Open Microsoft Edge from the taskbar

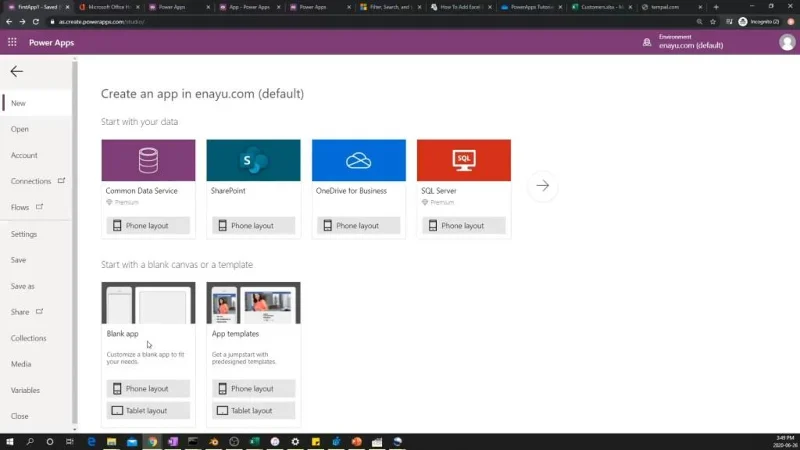click(91, 442)
